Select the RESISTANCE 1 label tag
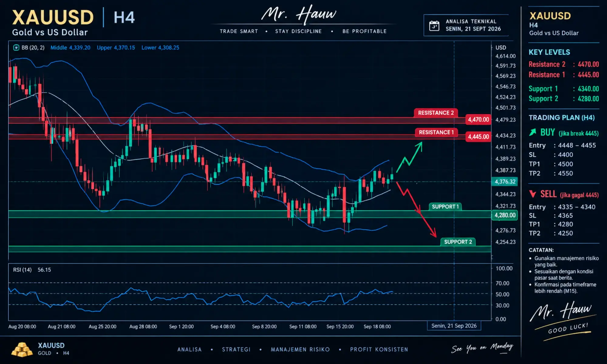Screen dimensions: 607x364 coord(436,132)
